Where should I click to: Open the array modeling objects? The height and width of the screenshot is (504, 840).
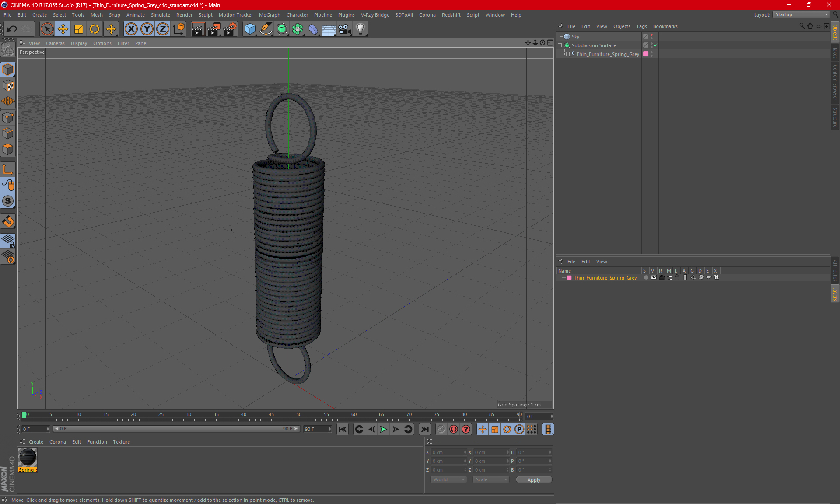tap(297, 29)
